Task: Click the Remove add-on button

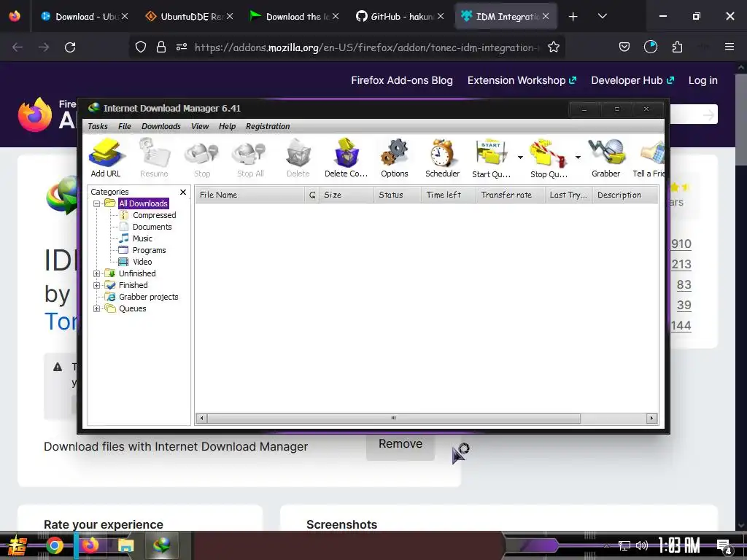Action: pyautogui.click(x=400, y=444)
